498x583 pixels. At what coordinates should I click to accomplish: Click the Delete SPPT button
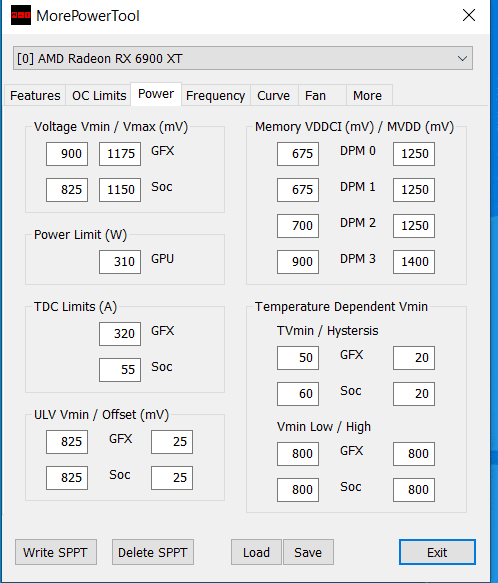point(153,552)
